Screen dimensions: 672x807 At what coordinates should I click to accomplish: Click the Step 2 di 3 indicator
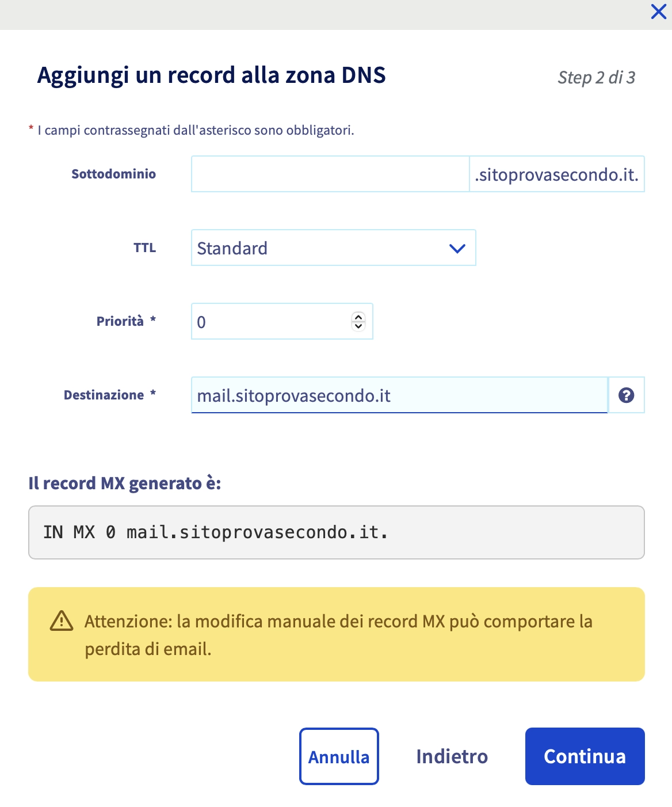[596, 78]
